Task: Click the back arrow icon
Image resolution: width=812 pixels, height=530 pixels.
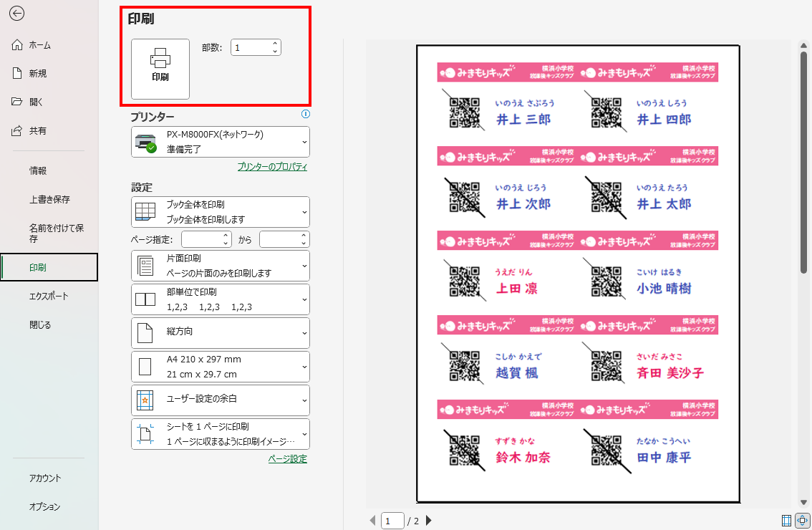Action: 17,13
